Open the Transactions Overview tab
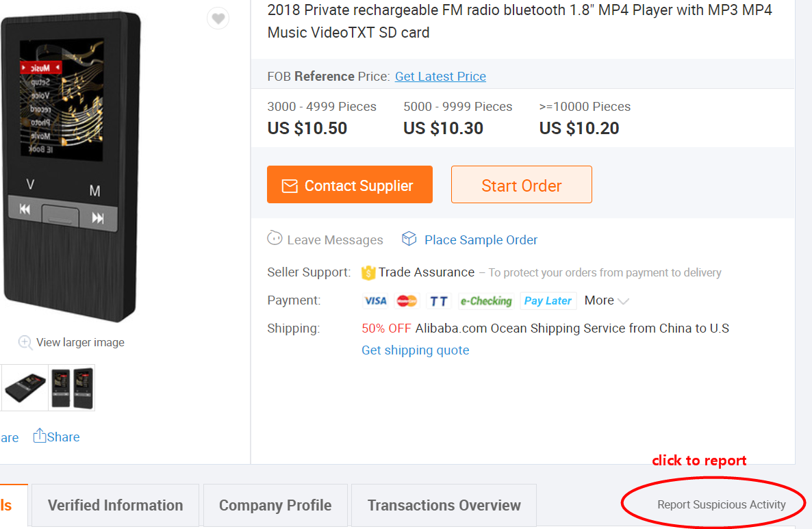The image size is (812, 529). 444,505
